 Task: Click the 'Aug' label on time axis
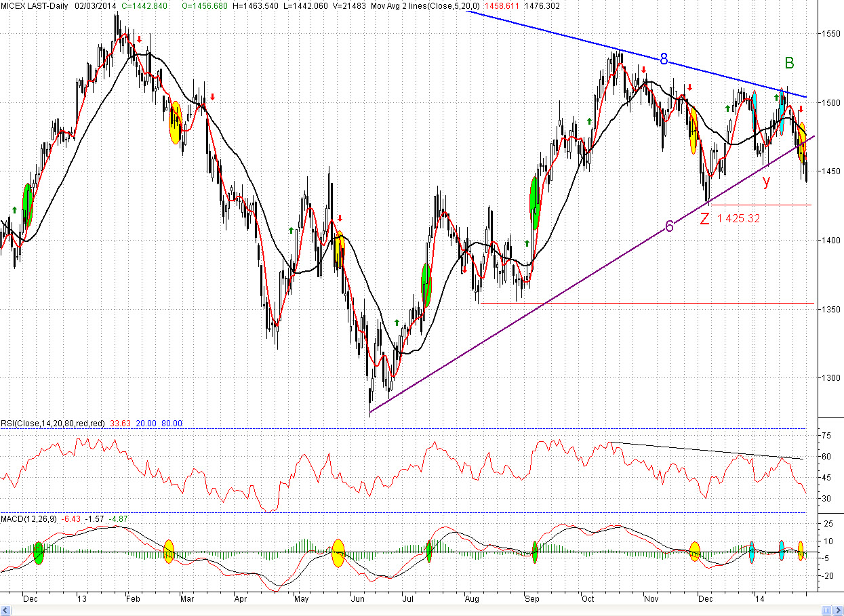(x=472, y=599)
